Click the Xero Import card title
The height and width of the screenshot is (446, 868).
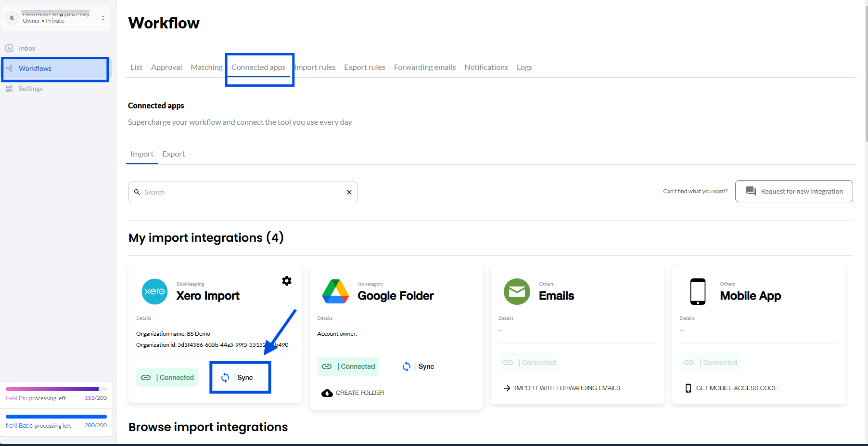click(x=208, y=296)
